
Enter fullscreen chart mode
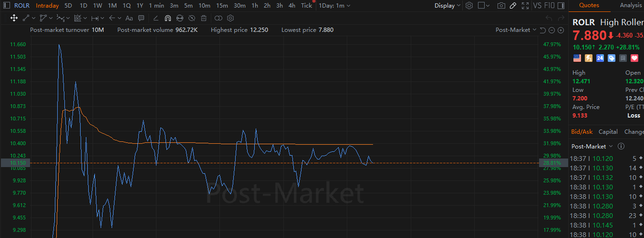pyautogui.click(x=525, y=6)
